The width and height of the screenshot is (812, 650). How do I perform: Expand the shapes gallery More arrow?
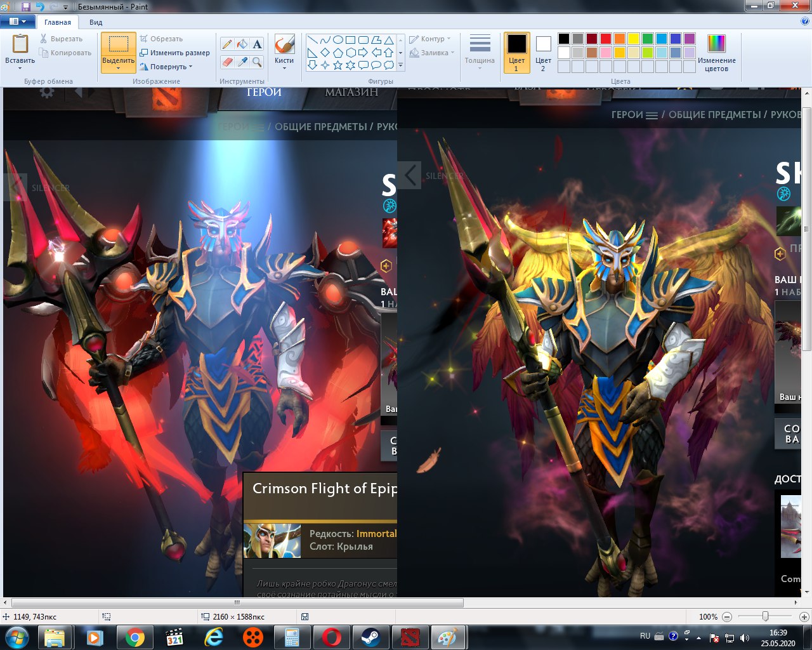(x=400, y=65)
